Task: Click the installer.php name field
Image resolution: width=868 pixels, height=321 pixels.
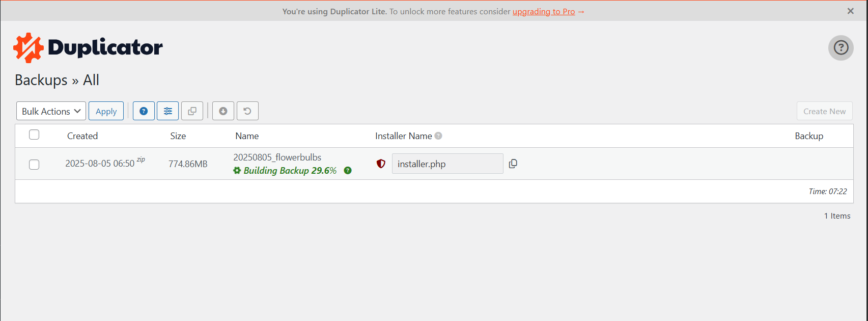Action: tap(447, 164)
